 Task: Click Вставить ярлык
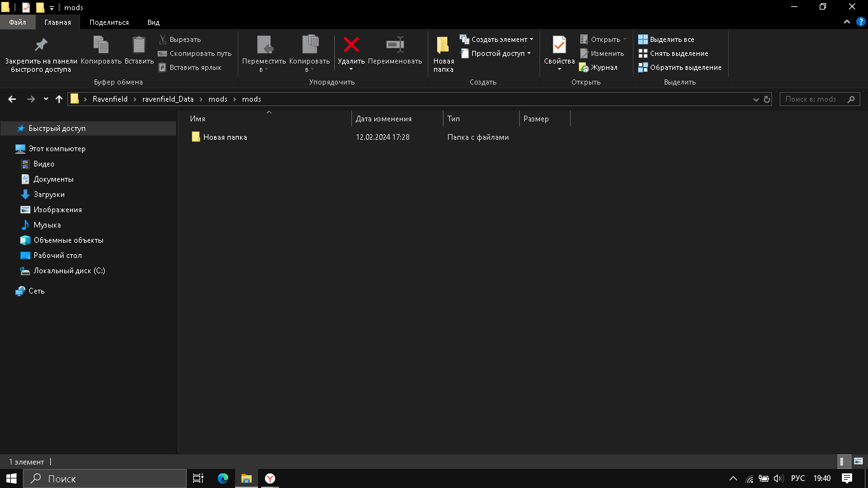pyautogui.click(x=190, y=67)
